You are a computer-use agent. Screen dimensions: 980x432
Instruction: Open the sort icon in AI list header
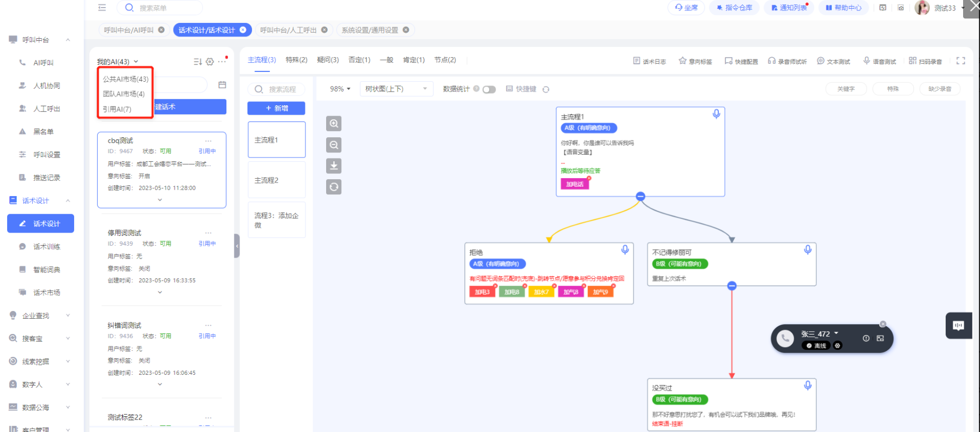[x=197, y=62]
